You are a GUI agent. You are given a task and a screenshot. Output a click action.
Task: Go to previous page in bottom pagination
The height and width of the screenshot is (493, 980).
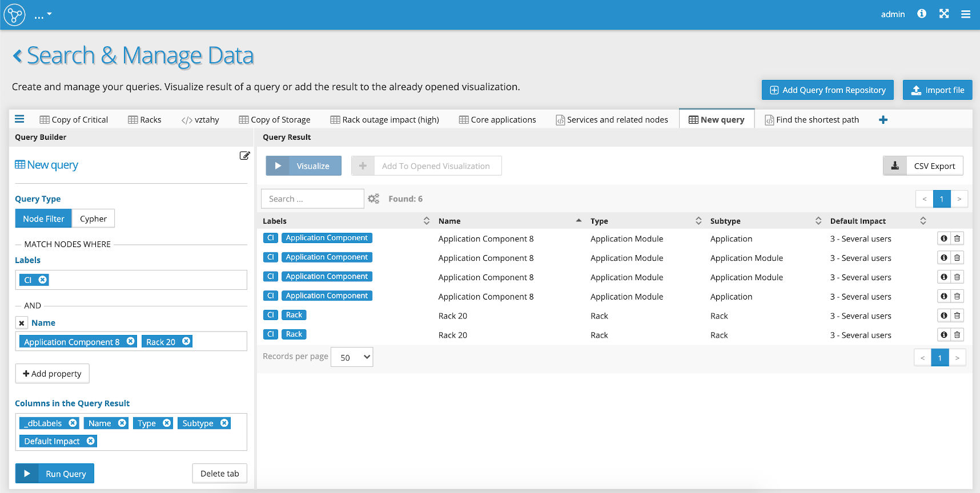[x=922, y=358]
